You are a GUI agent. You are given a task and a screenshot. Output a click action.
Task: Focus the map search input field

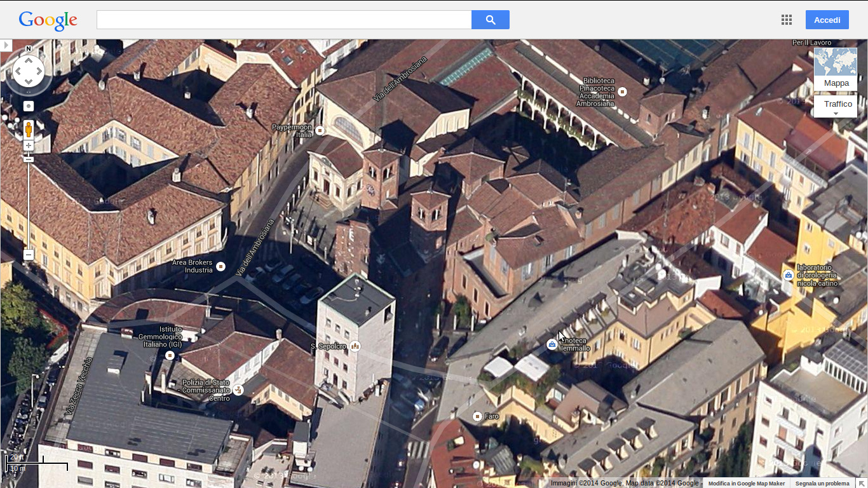tap(284, 20)
